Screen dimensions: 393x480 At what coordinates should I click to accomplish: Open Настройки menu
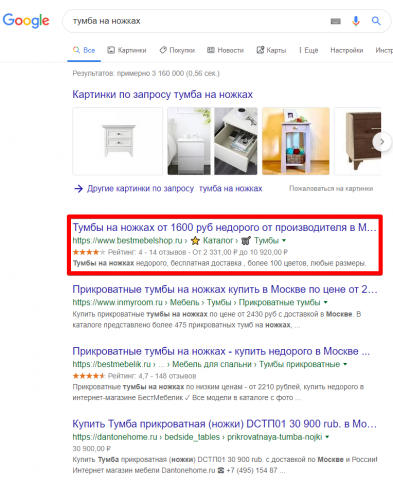coord(347,50)
